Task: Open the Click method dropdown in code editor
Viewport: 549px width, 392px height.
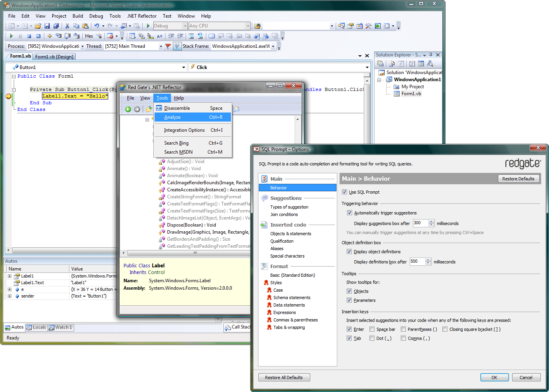Action: (367, 67)
